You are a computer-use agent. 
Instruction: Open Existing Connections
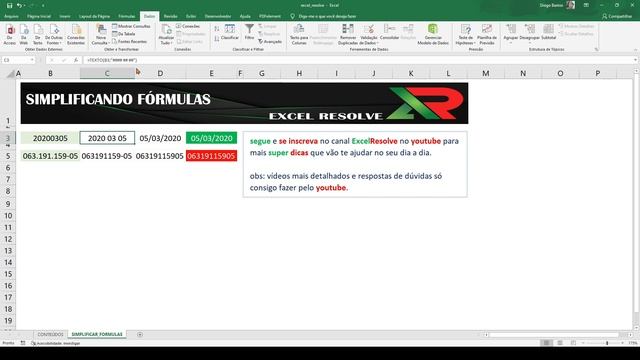click(76, 35)
